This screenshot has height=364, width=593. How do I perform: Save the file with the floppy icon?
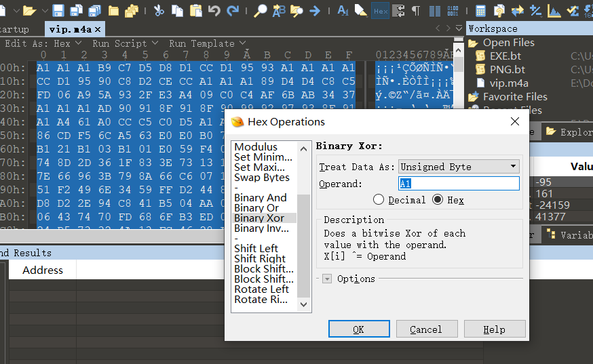tap(58, 11)
